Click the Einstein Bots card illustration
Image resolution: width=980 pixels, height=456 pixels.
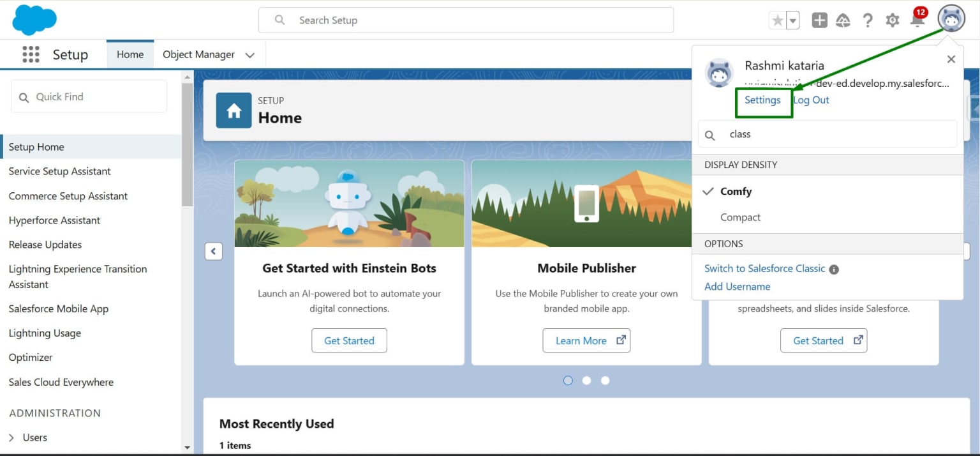coord(349,204)
